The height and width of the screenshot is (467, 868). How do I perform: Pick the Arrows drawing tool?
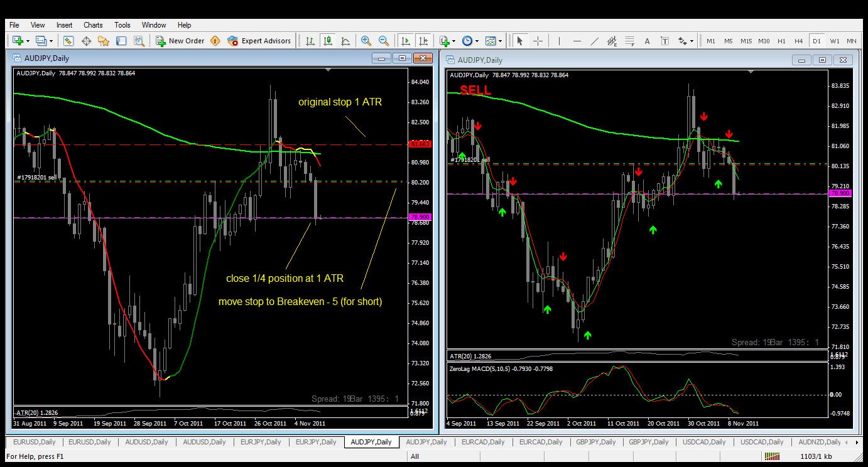(x=682, y=41)
